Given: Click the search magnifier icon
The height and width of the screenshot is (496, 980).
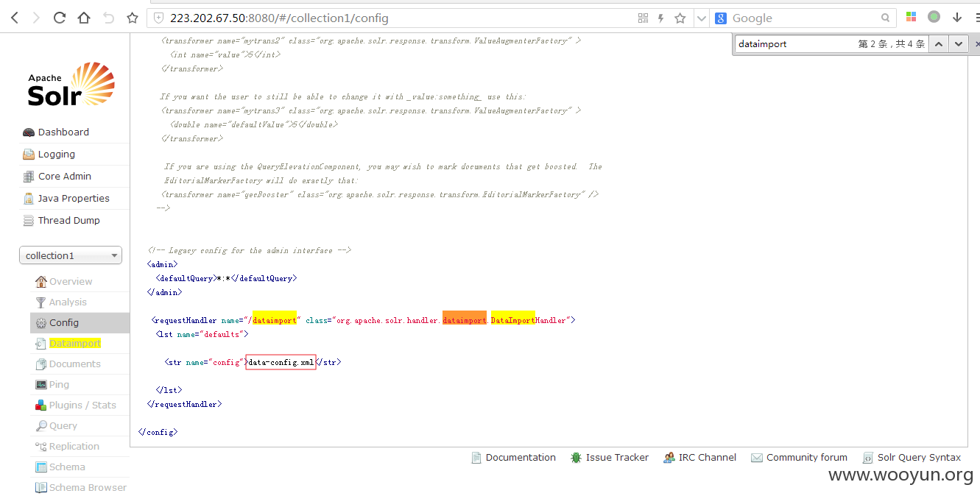Looking at the screenshot, I should tap(886, 18).
